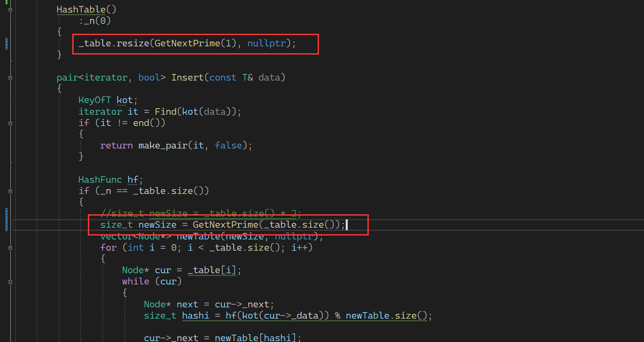Click the commented-out newSize line
The width and height of the screenshot is (644, 342).
[x=200, y=213]
